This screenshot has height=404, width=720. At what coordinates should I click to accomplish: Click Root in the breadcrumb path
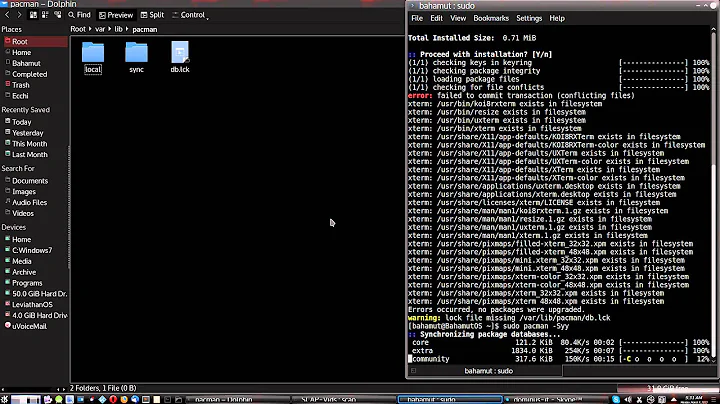78,29
